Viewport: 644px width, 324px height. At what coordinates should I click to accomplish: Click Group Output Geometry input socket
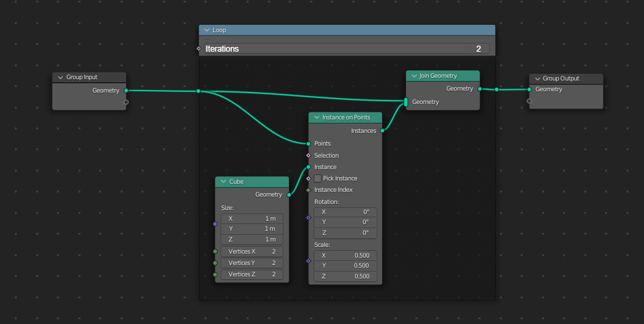529,89
